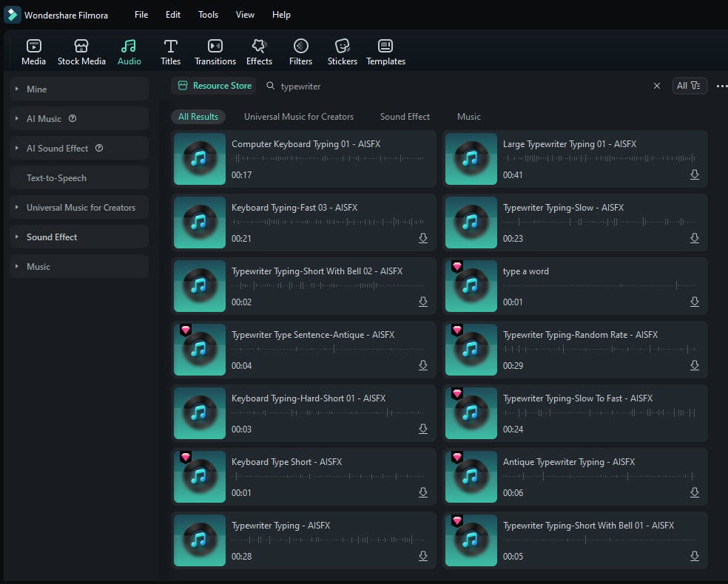Download Typewriter Typing-Slow - AISFX
This screenshot has height=584, width=728.
click(695, 238)
